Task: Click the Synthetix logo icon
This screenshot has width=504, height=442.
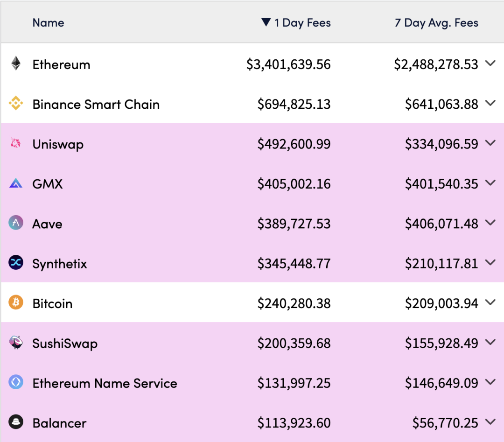Action: [x=16, y=263]
